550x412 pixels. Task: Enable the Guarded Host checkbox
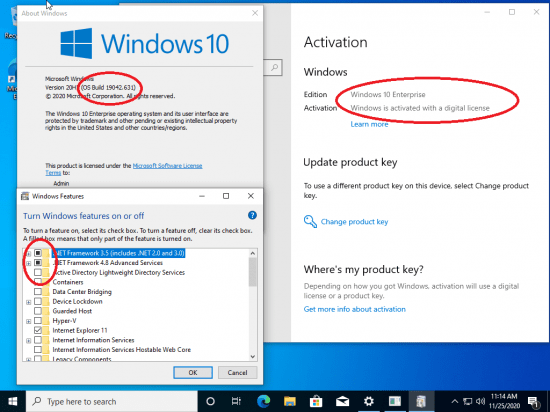(x=38, y=311)
